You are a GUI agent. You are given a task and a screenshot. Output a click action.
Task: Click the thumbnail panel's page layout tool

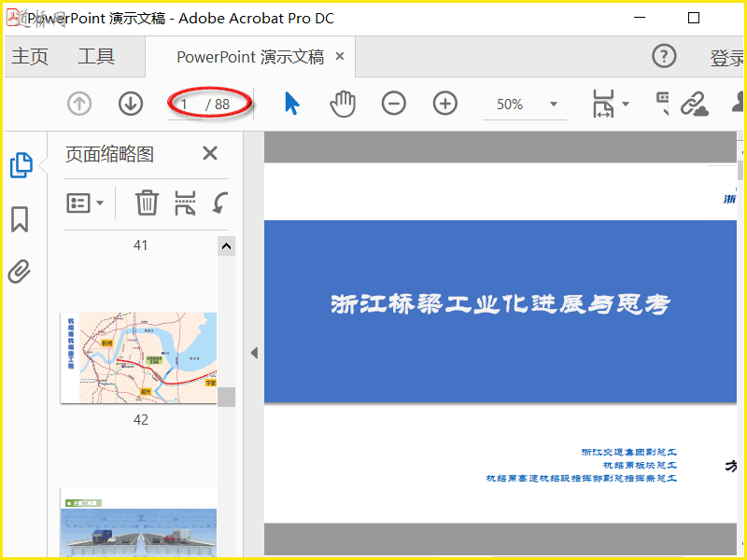click(185, 203)
